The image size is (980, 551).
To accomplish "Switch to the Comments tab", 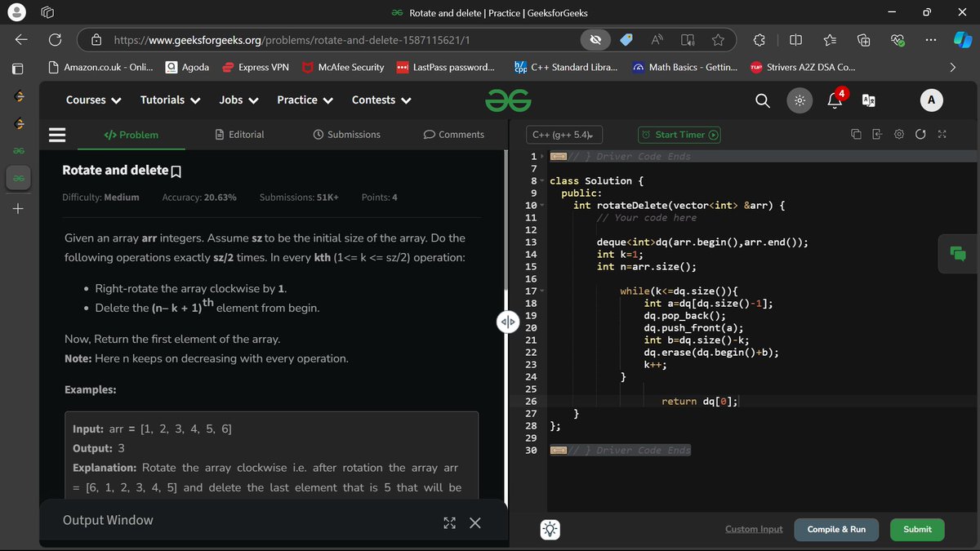I will tap(454, 135).
